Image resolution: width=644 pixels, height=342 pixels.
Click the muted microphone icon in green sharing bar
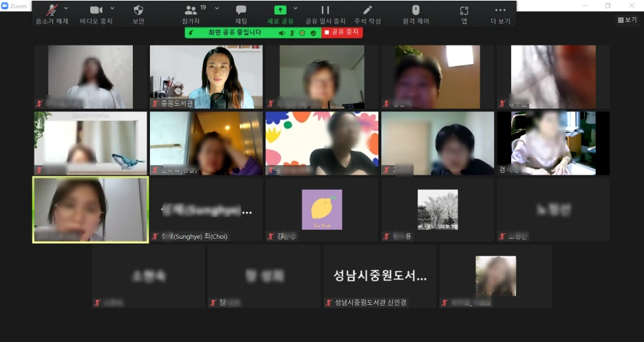[x=292, y=33]
